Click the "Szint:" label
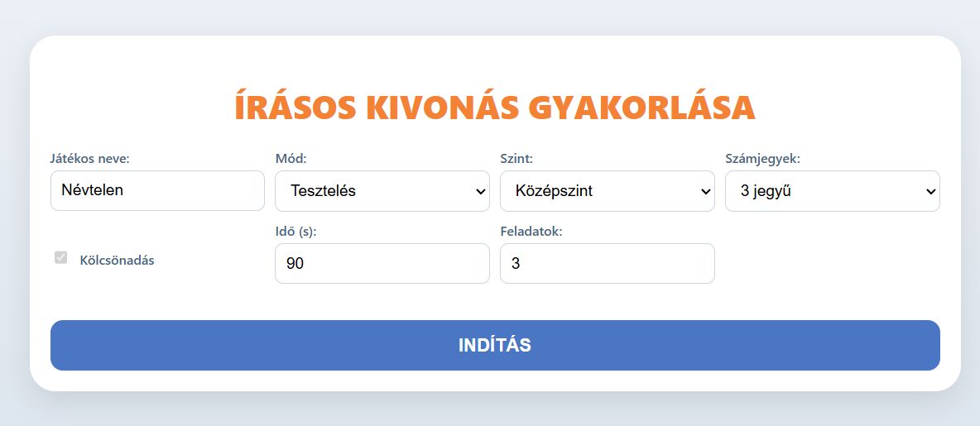Viewport: 980px width, 426px height. coord(516,158)
